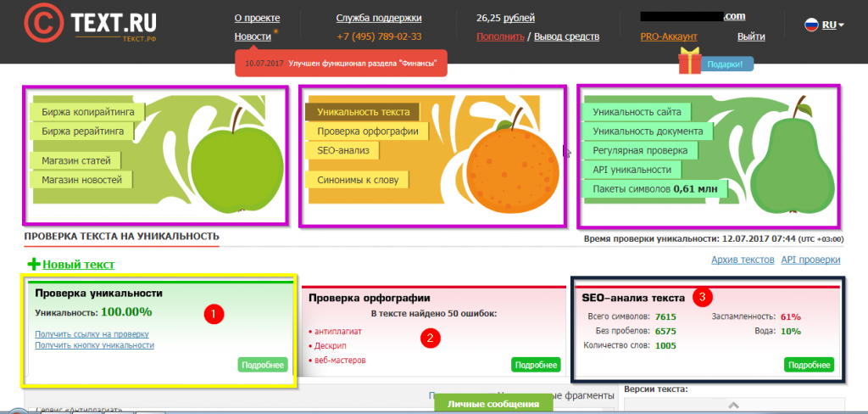Screen dimensions: 868x414
Task: Click the Заспамленность value 61%
Action: point(791,317)
